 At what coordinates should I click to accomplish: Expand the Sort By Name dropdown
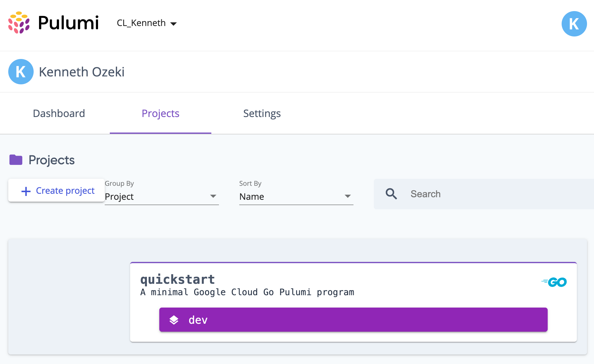pos(296,196)
